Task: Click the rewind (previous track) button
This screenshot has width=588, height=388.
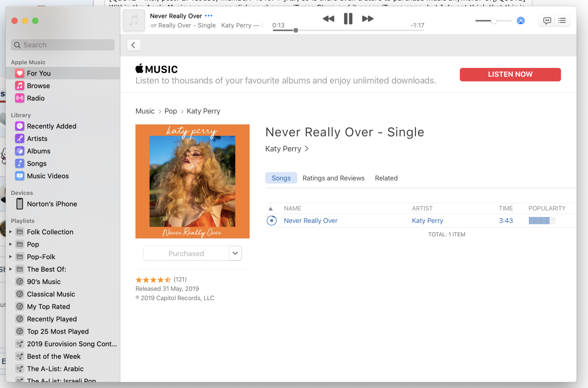Action: 329,19
